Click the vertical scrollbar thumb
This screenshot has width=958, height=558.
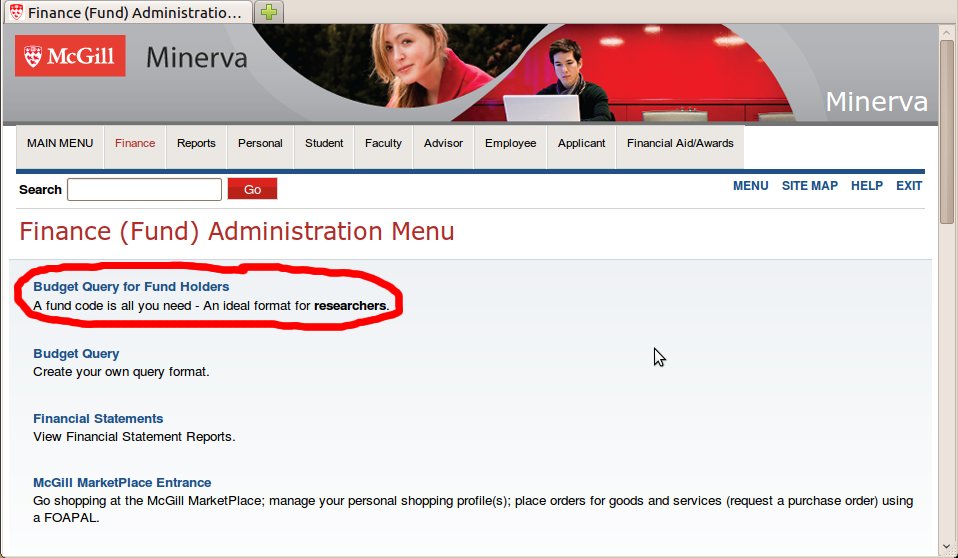pyautogui.click(x=947, y=131)
